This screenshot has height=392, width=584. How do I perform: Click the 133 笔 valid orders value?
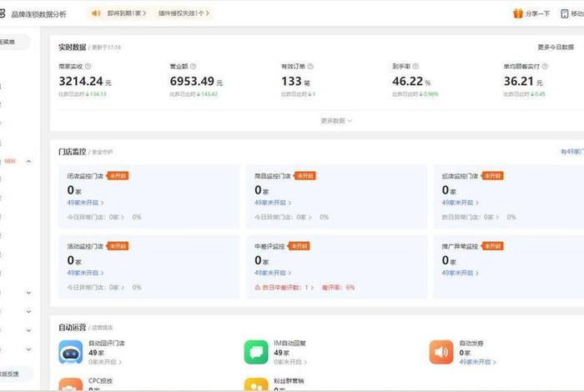[x=295, y=81]
